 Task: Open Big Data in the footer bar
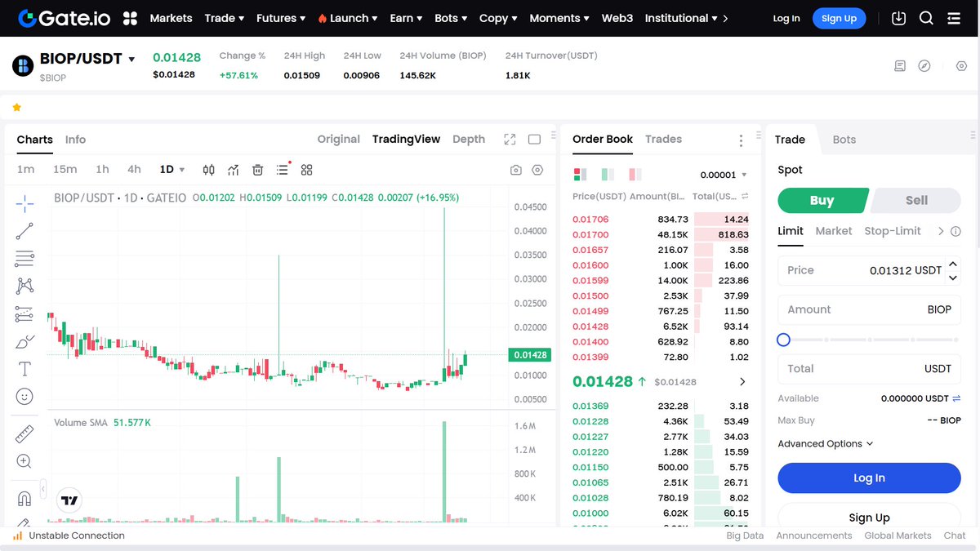(745, 535)
